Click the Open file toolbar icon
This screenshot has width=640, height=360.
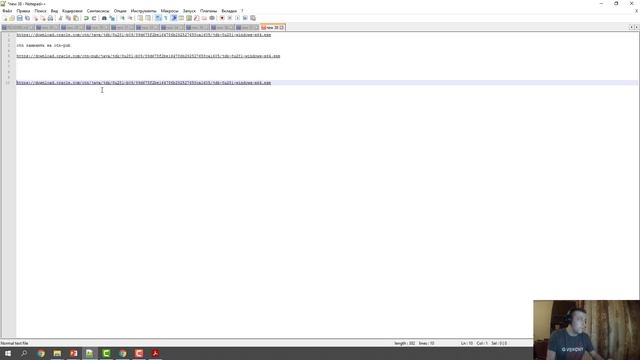(12, 18)
